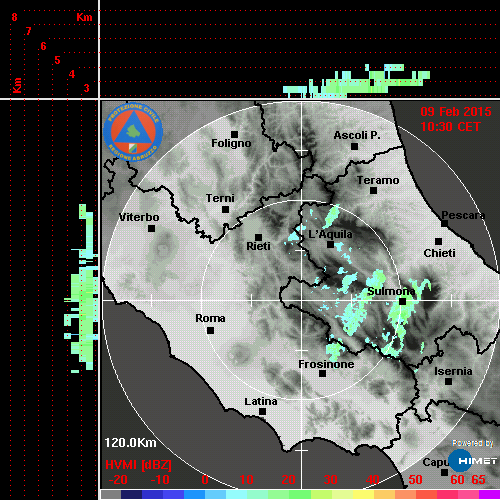Click the '0' dBZ scale value
This screenshot has height=500, width=500.
coord(205,480)
